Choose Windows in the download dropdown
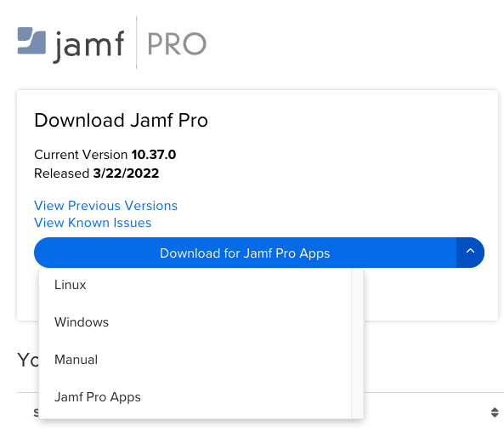 (x=195, y=322)
